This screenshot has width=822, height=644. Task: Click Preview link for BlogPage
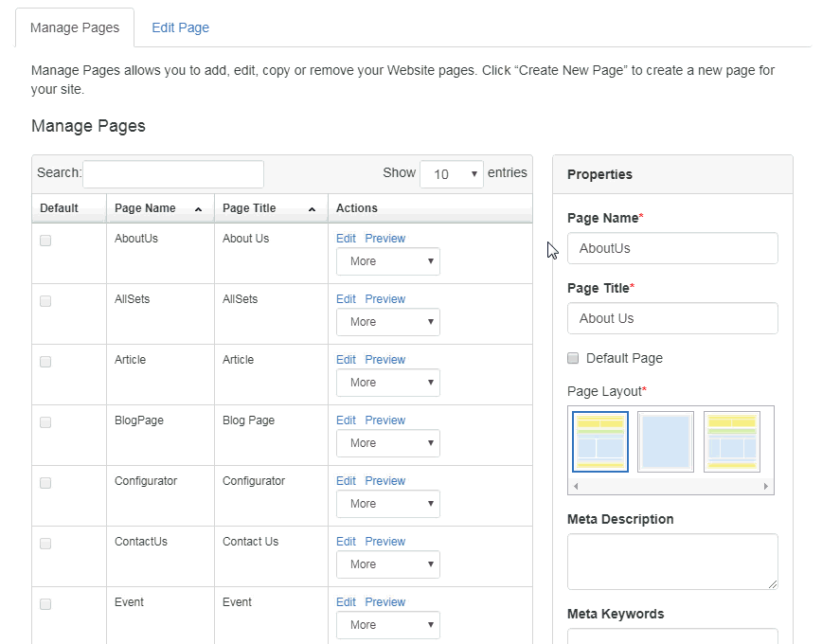click(385, 420)
